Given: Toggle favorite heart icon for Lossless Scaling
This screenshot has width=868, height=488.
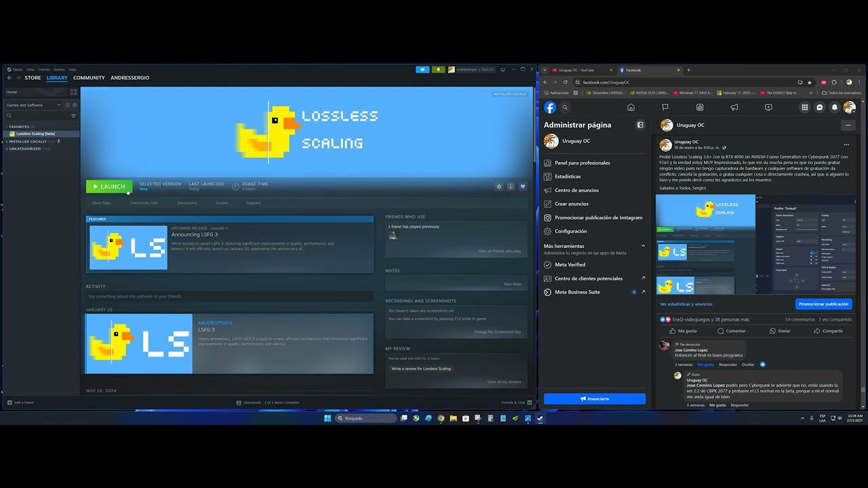Looking at the screenshot, I should pos(522,186).
